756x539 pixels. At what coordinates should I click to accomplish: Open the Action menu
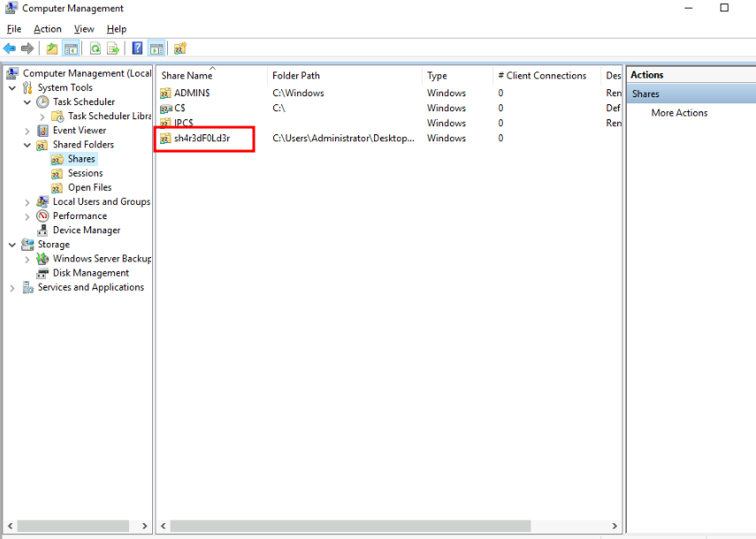tap(48, 29)
